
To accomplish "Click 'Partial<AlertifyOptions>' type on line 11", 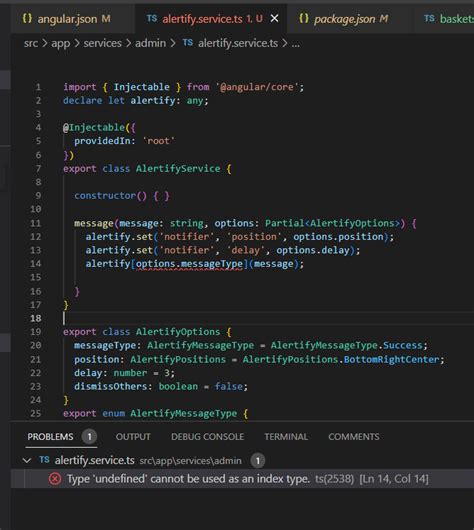I will coord(332,223).
